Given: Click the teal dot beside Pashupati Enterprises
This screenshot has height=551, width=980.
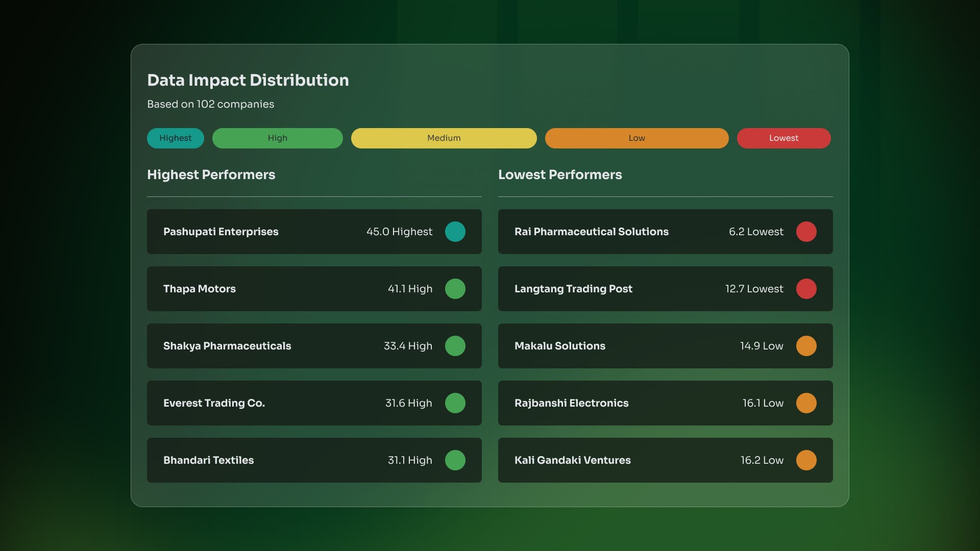Looking at the screenshot, I should tap(455, 232).
